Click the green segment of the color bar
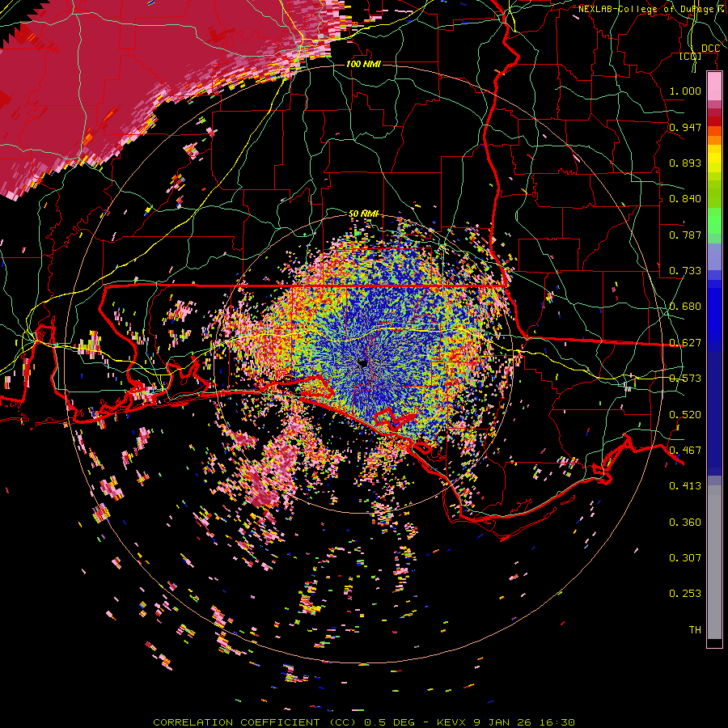 [714, 221]
